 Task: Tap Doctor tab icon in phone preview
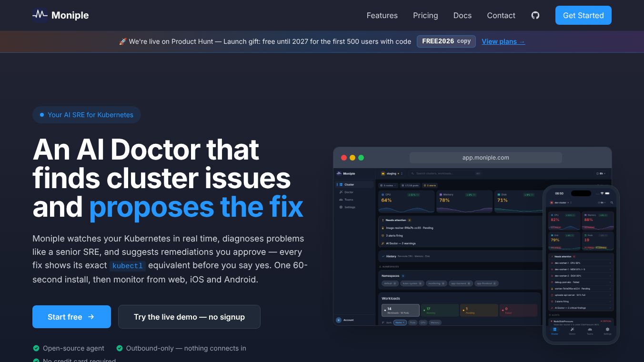coord(572,329)
